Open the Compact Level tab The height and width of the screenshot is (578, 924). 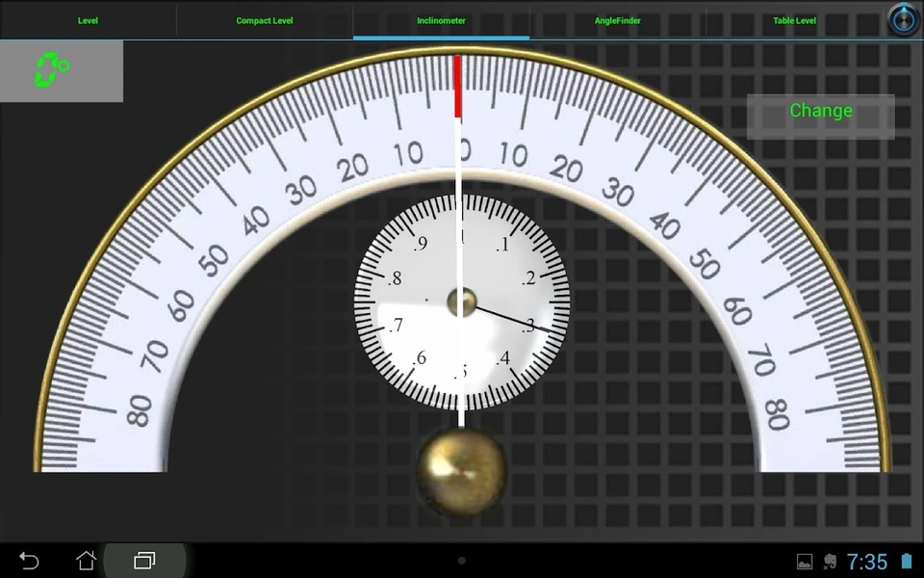click(264, 20)
